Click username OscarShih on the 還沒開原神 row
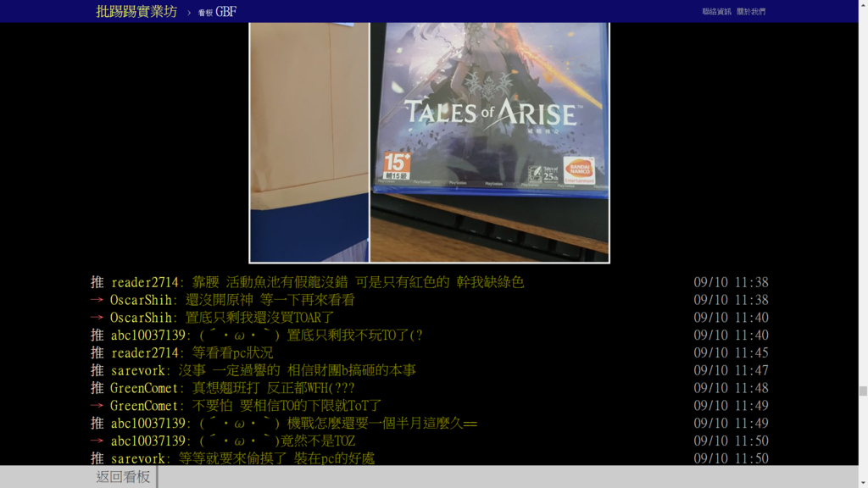 coord(142,300)
